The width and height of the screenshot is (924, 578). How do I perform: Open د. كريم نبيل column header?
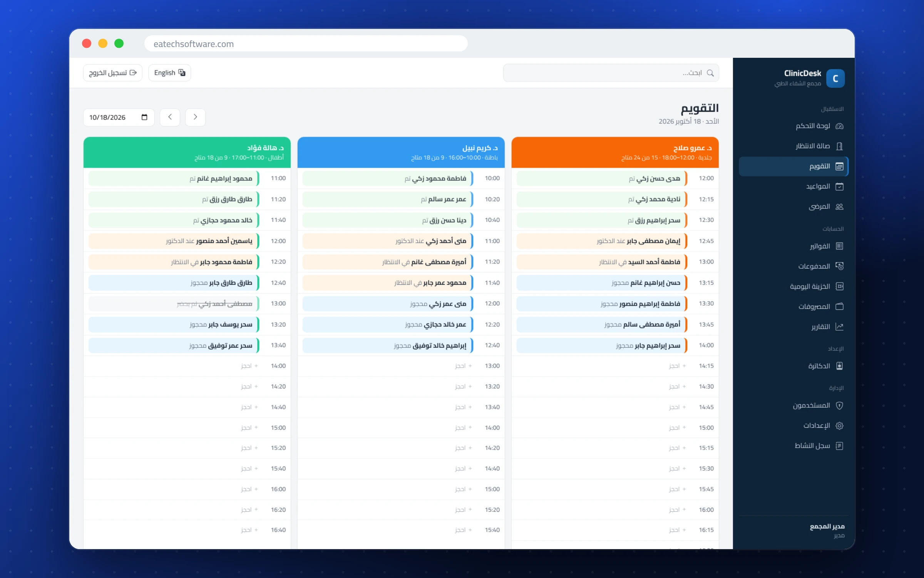point(401,152)
